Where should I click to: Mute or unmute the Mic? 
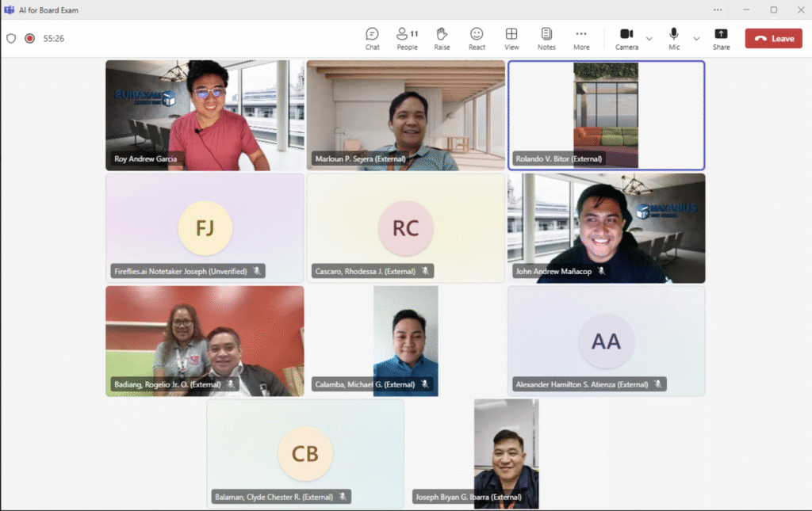(674, 37)
